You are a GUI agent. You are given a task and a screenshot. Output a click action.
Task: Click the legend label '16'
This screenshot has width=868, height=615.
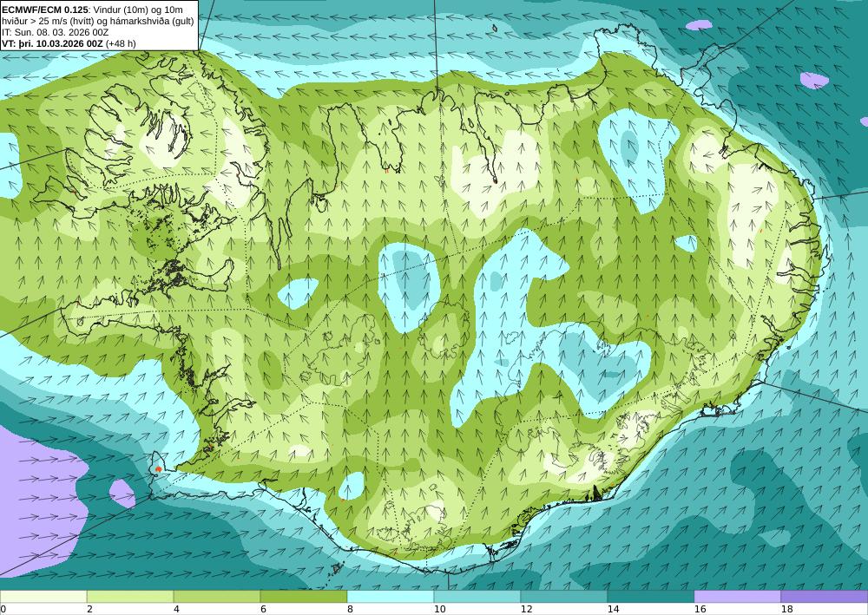[x=700, y=610]
